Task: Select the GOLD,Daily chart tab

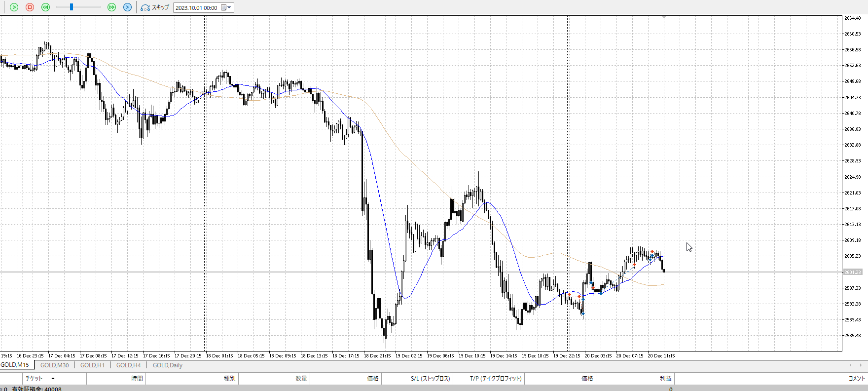Action: tap(167, 365)
